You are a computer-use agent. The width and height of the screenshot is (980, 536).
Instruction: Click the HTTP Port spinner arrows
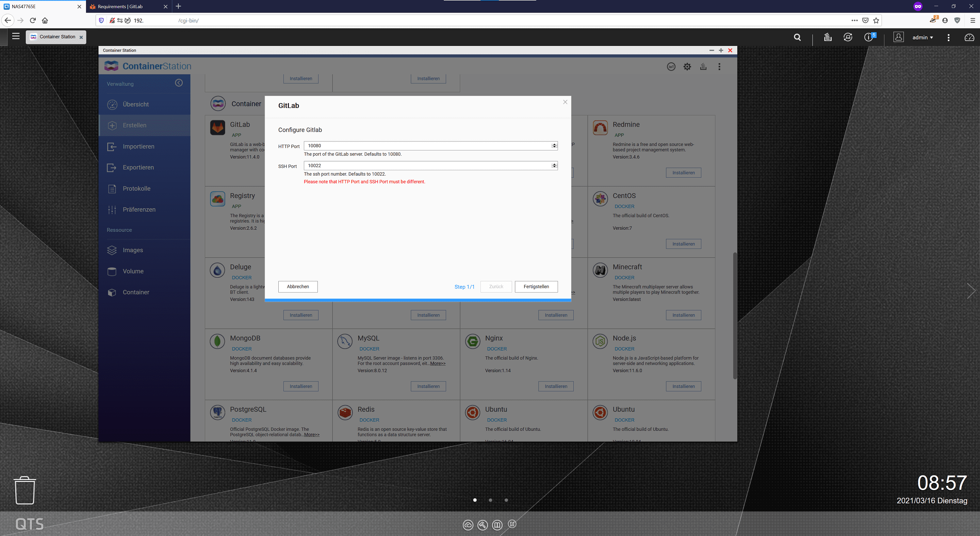(554, 145)
